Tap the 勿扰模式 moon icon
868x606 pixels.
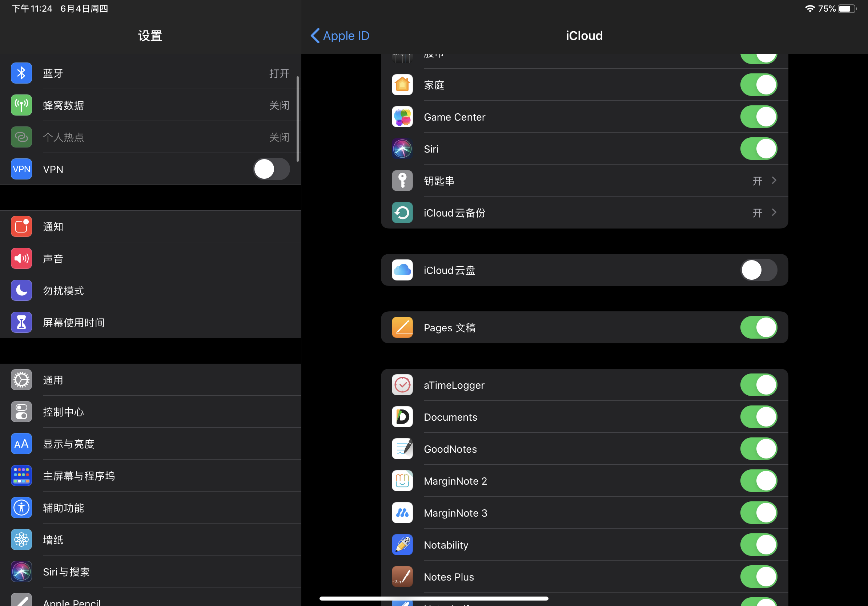click(x=21, y=291)
